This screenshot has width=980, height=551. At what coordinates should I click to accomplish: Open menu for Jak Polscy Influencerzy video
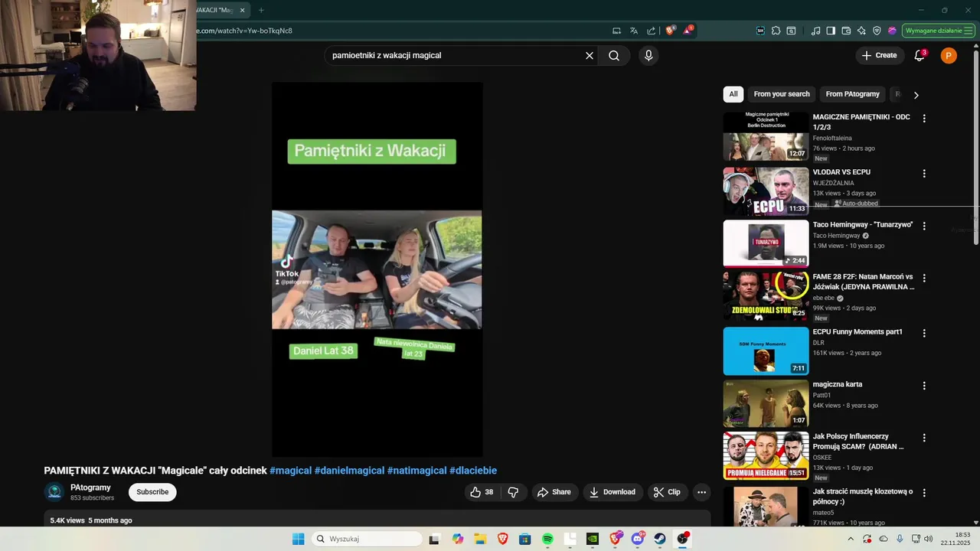tap(924, 438)
